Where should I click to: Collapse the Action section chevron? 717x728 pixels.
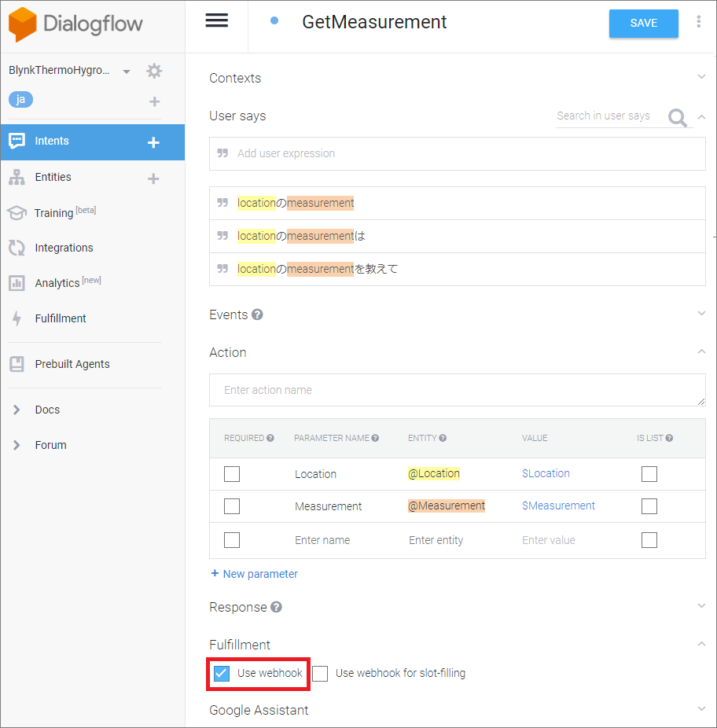(x=702, y=351)
